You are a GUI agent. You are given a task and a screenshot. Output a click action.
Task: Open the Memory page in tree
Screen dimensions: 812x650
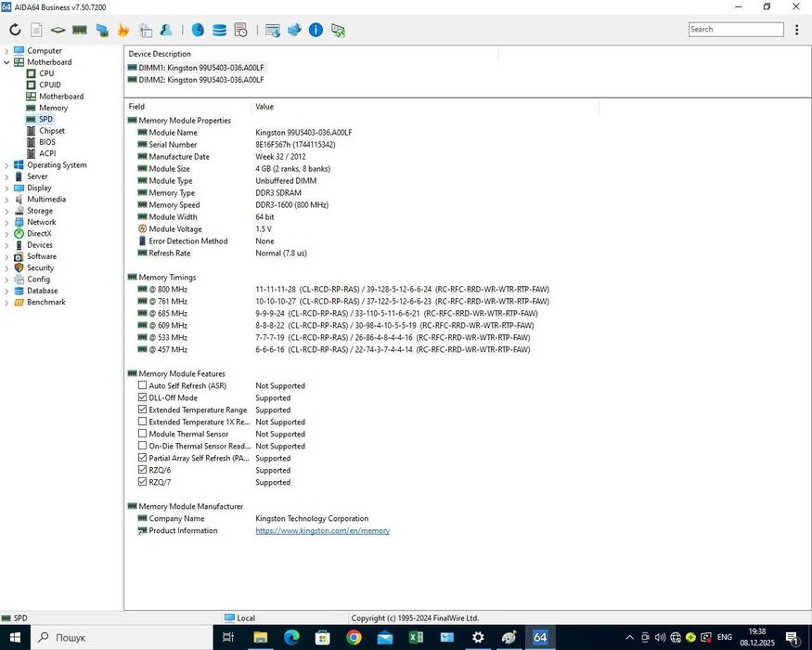point(53,108)
